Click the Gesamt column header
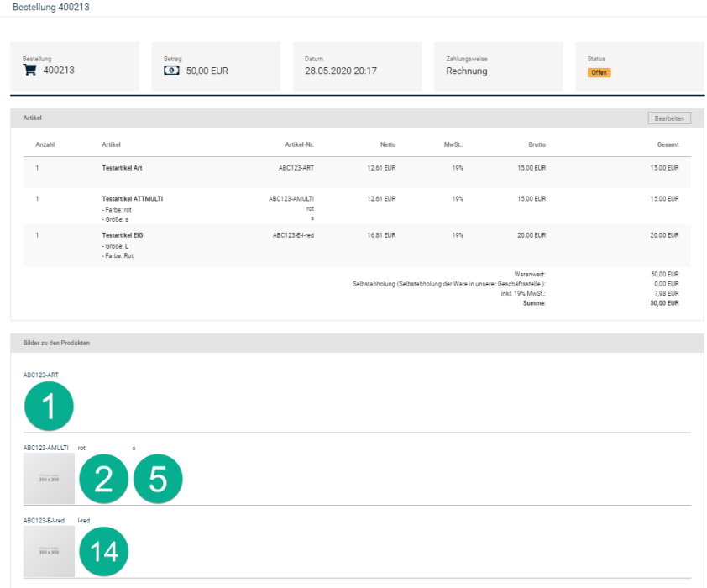This screenshot has height=588, width=707. coord(668,145)
